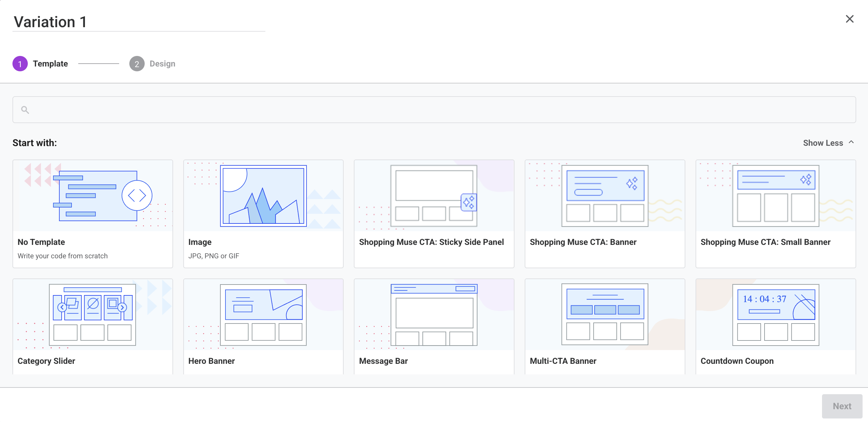
Task: Click the Hero Banner title label
Action: coord(211,361)
